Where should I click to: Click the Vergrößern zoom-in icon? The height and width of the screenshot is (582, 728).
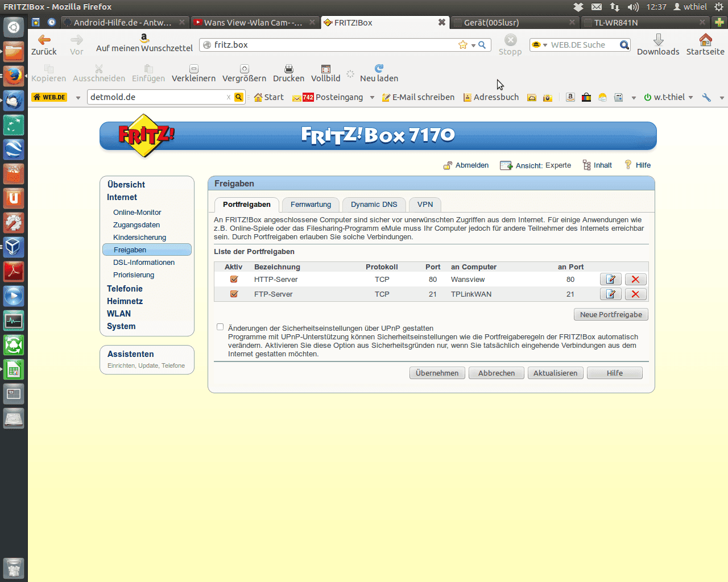244,69
